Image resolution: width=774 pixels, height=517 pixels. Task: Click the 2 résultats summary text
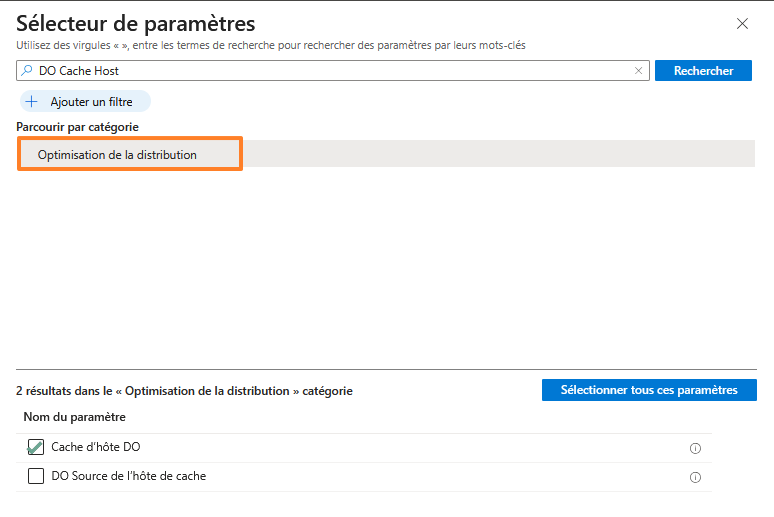coord(184,391)
